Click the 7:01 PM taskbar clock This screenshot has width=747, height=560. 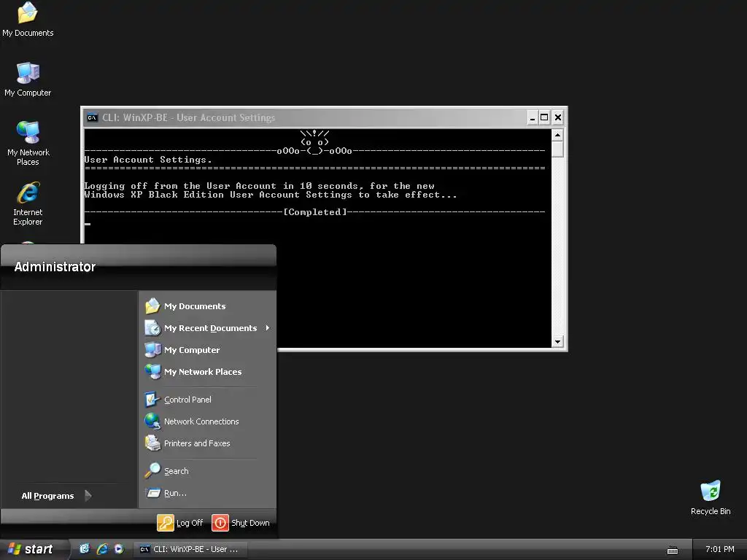click(x=719, y=549)
